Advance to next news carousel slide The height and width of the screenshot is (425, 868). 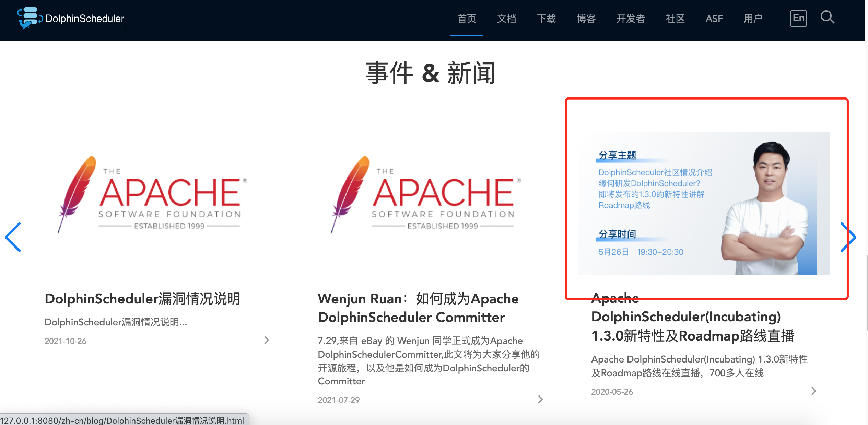click(848, 237)
